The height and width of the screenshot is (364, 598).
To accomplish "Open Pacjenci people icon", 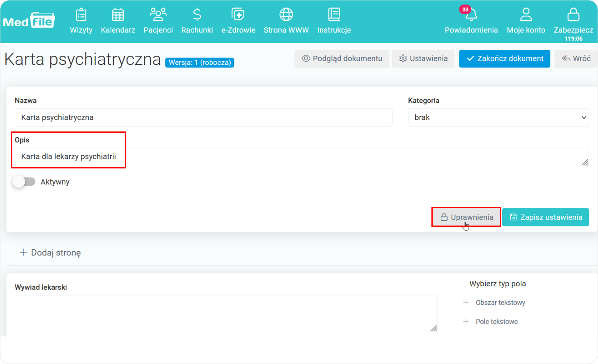I will (158, 14).
